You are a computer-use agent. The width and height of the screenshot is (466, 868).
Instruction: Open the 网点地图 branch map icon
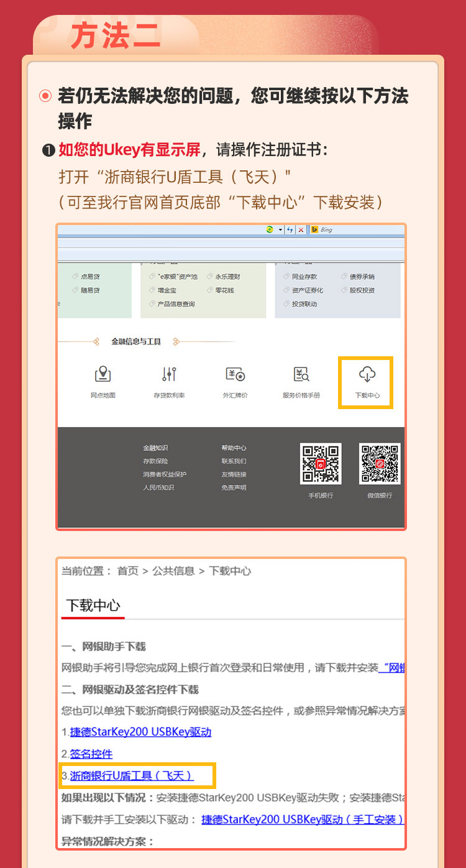[103, 374]
